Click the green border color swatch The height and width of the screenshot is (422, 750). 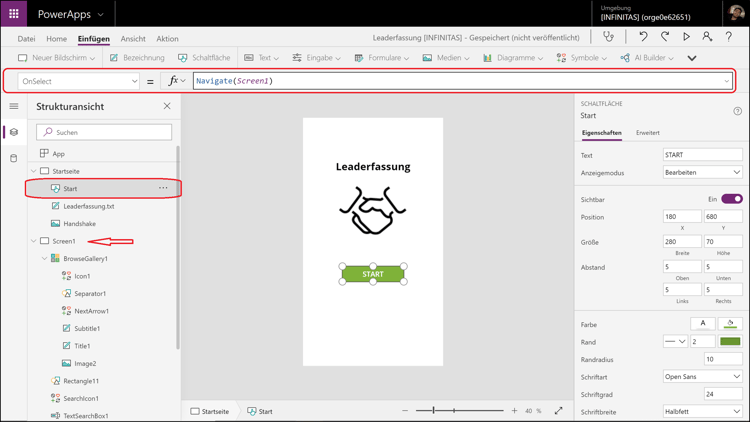730,342
